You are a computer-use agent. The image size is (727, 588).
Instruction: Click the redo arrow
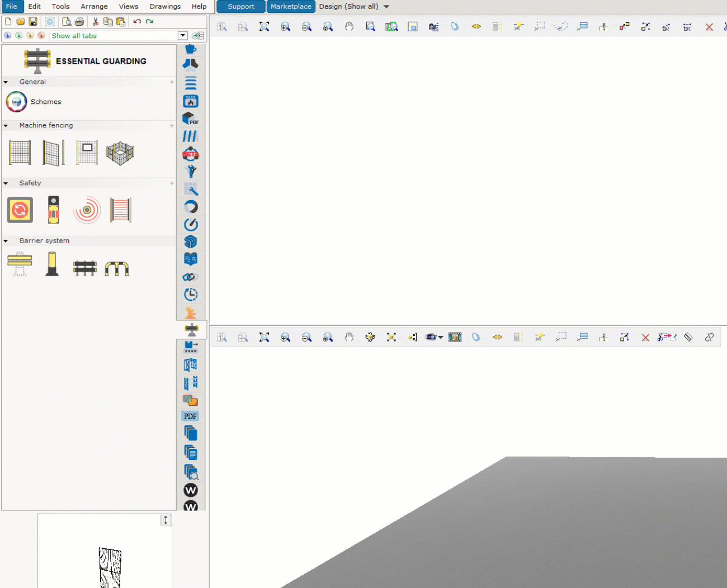click(149, 21)
